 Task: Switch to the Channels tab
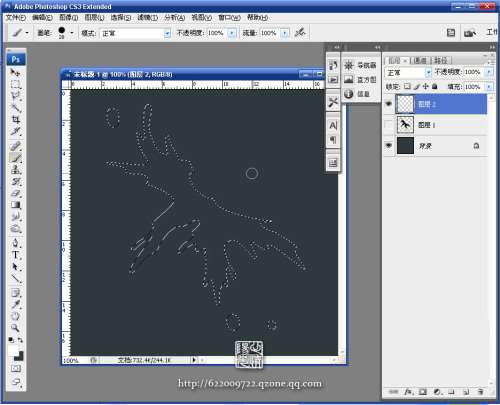420,61
